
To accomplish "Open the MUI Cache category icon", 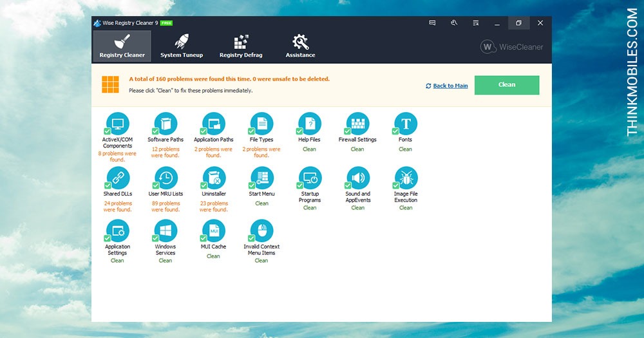I will coord(214,231).
